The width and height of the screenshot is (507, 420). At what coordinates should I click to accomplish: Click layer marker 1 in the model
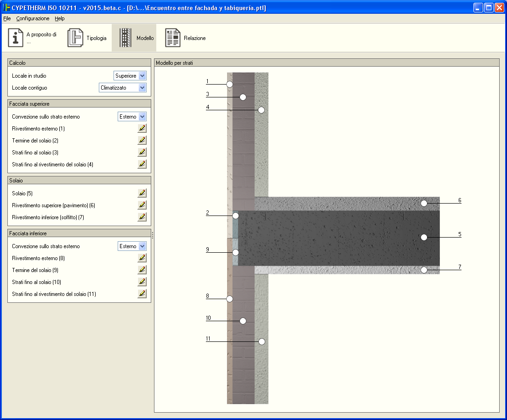pyautogui.click(x=229, y=85)
